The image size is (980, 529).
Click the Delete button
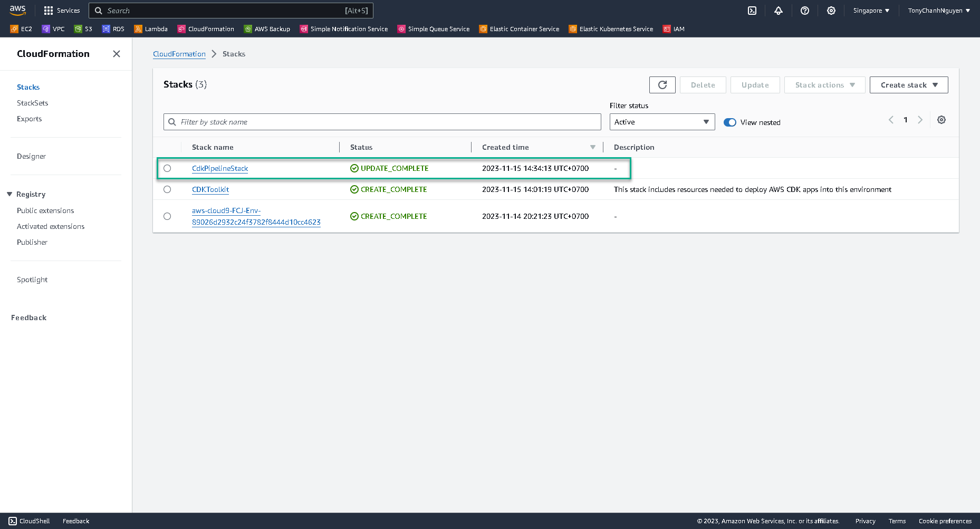click(x=703, y=85)
